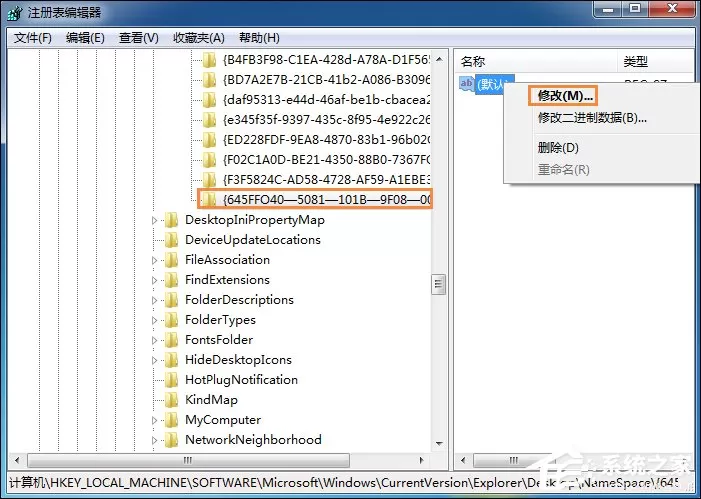Click HideDesktopIcons folder icon
701x499 pixels.
pos(171,360)
